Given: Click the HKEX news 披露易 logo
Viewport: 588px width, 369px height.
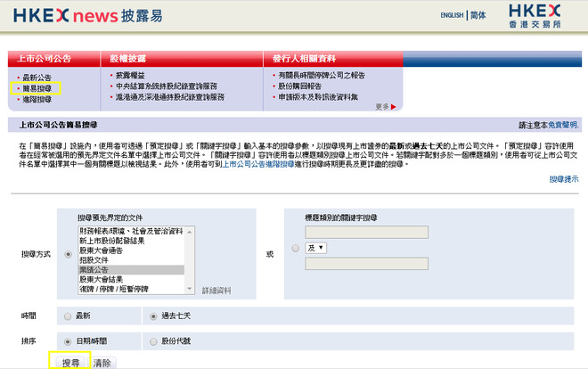Looking at the screenshot, I should pyautogui.click(x=88, y=16).
